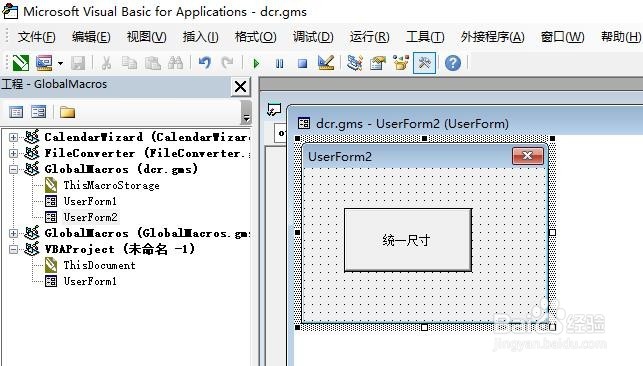Screen dimensions: 643x366
Task: Click the 统一尺寸 button on the form
Action: (x=408, y=240)
